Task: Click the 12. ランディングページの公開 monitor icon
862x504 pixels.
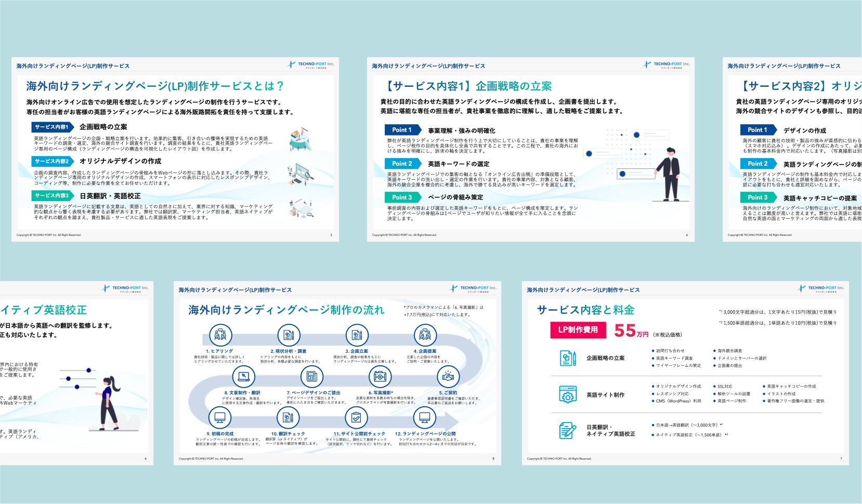Action: point(424,417)
